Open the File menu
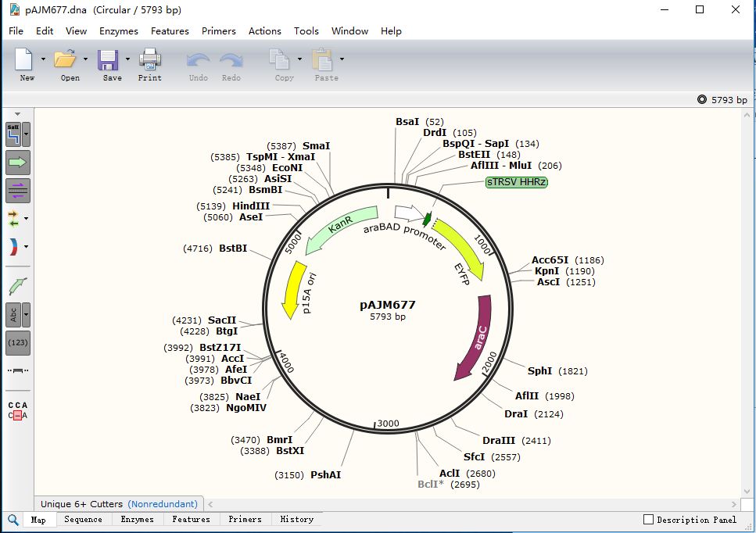The height and width of the screenshot is (533, 756). [16, 30]
